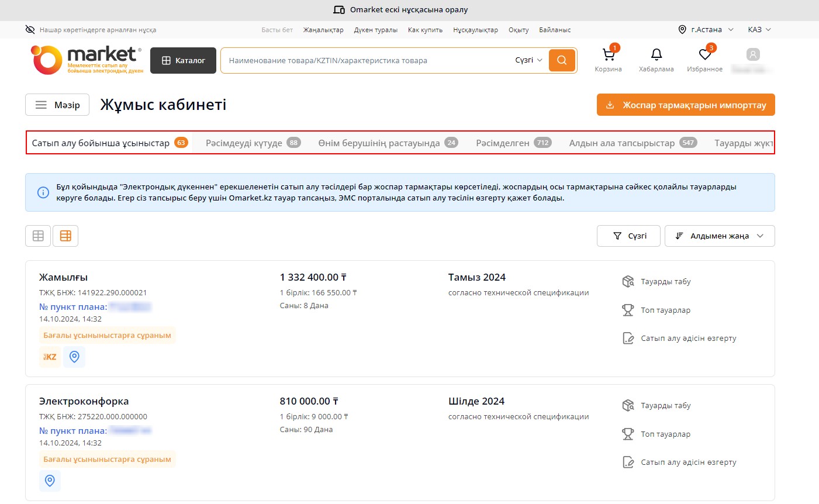Click the KZ badge icon on Жамылғы
Screen dimensions: 819x504
(50, 357)
